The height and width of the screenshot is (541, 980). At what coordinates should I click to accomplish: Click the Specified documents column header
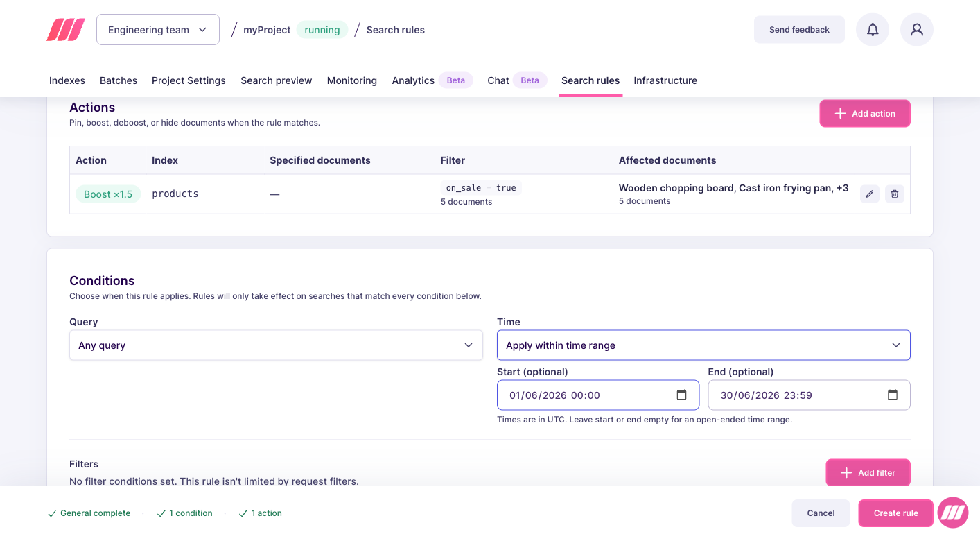320,160
